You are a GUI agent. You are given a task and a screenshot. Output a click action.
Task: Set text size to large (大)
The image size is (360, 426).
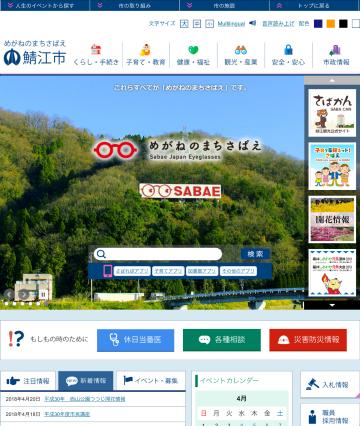pyautogui.click(x=184, y=24)
